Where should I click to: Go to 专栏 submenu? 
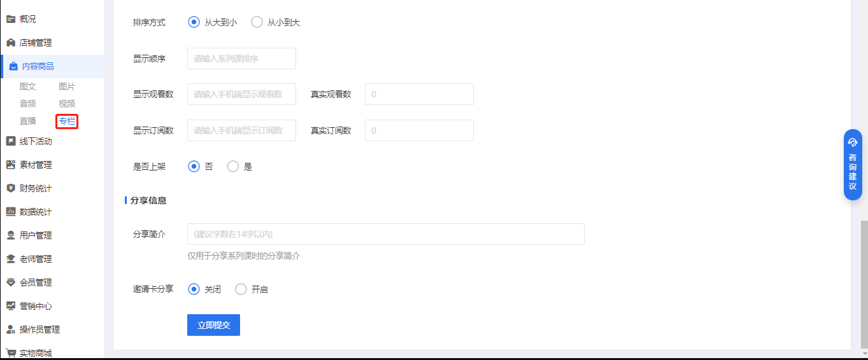67,121
